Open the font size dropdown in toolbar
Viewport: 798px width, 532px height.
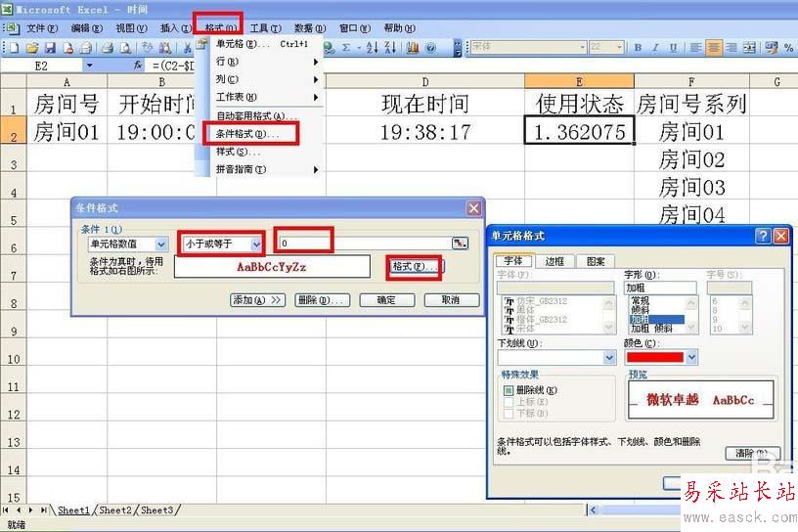(x=619, y=47)
